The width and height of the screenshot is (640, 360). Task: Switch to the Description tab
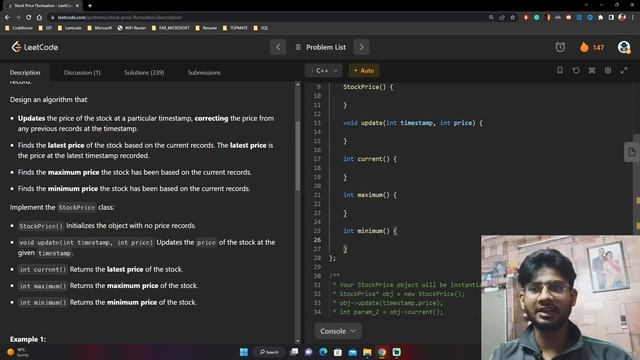click(x=25, y=72)
